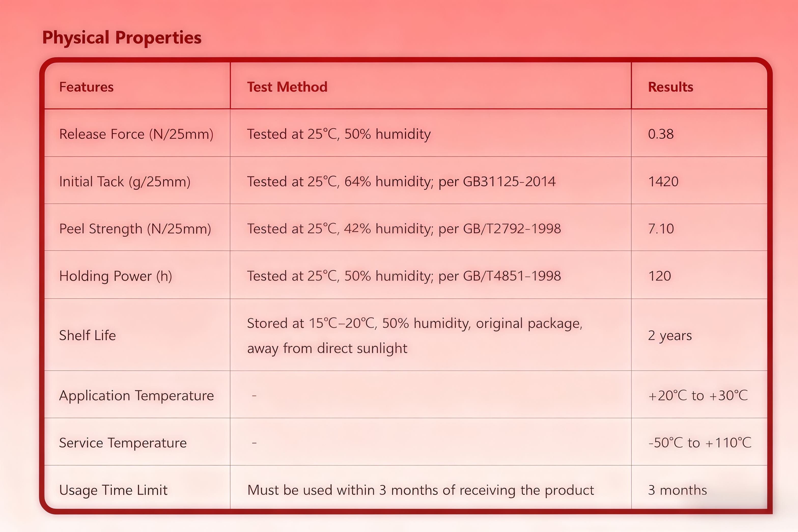This screenshot has width=798, height=532.
Task: Select the 7.10 result value
Action: [661, 229]
